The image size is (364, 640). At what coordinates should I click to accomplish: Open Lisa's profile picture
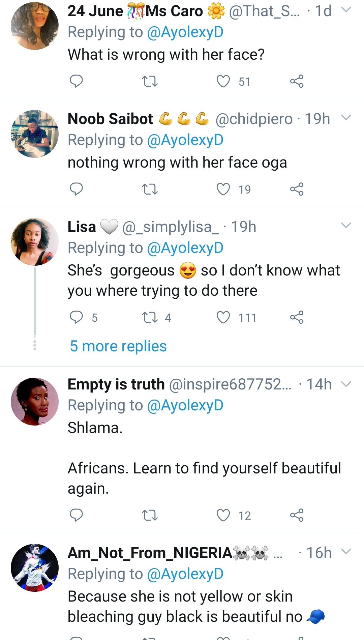pyautogui.click(x=35, y=242)
